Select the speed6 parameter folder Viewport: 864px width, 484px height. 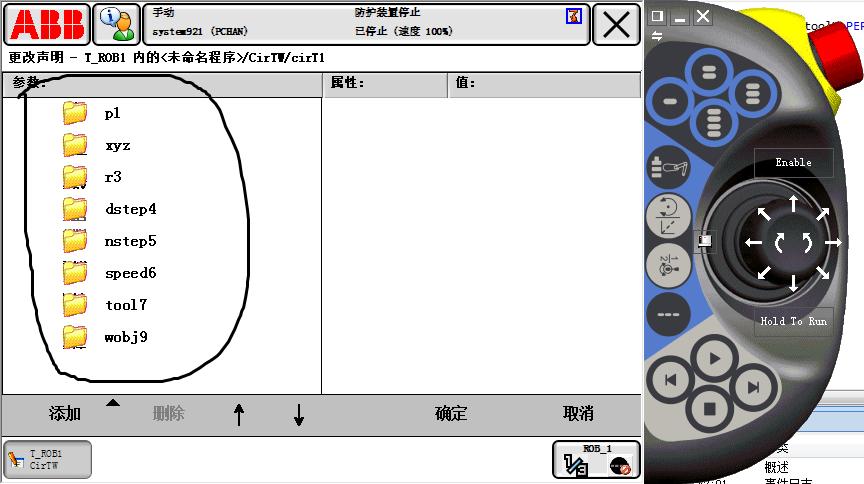[131, 273]
